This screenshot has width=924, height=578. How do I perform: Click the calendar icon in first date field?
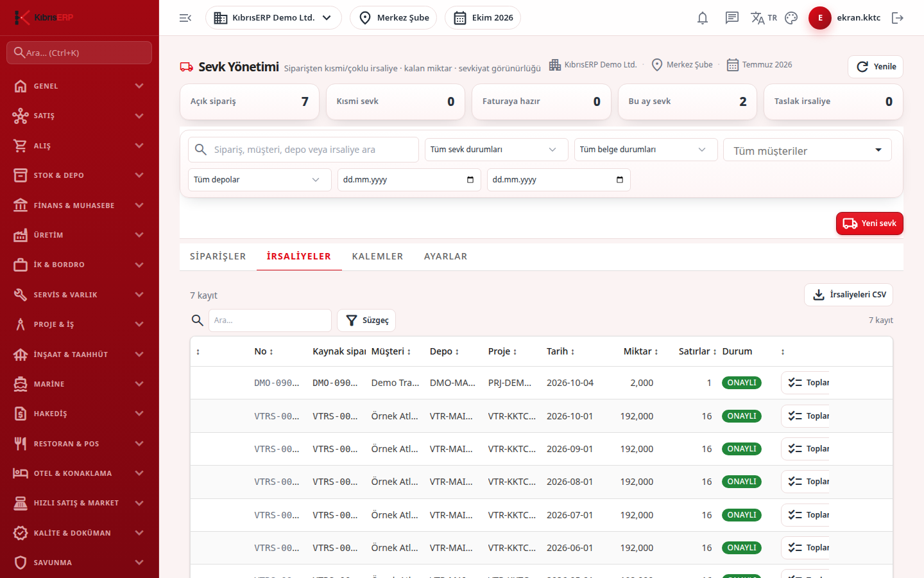pyautogui.click(x=470, y=180)
